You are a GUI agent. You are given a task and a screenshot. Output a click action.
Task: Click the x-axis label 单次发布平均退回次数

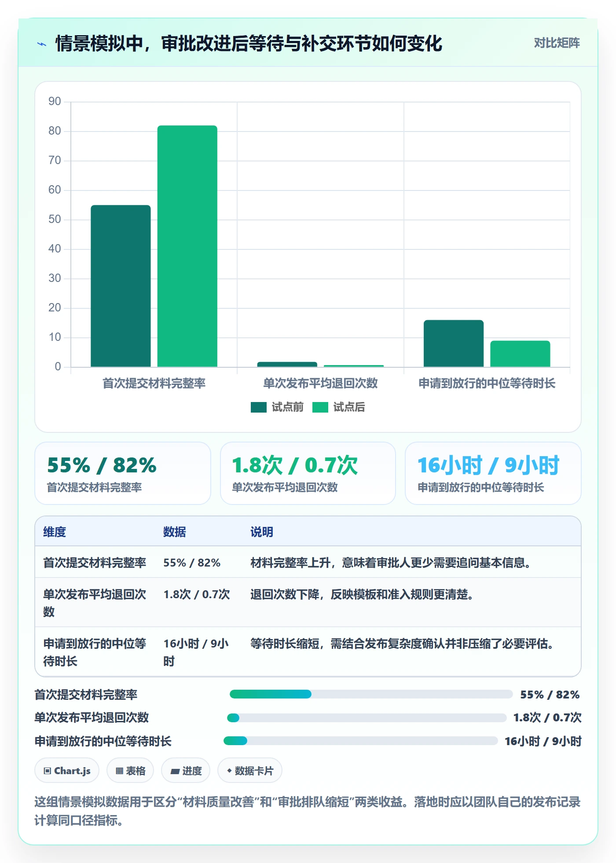320,383
